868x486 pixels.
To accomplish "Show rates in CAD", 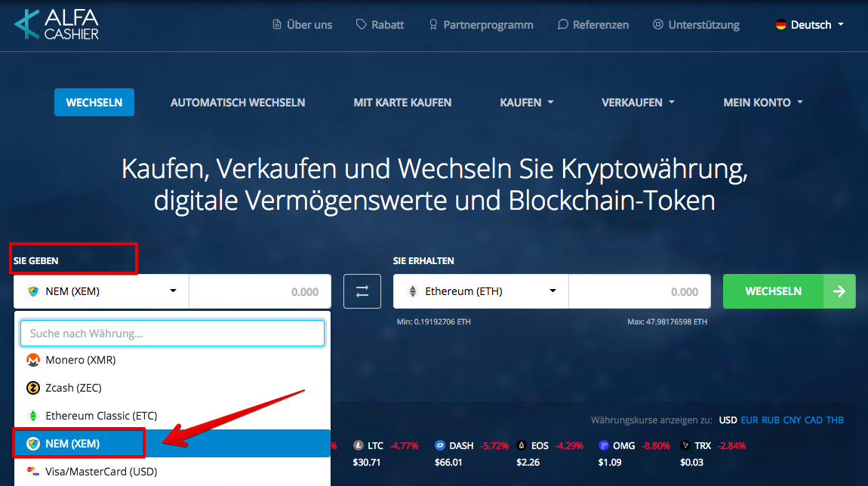I will point(813,420).
